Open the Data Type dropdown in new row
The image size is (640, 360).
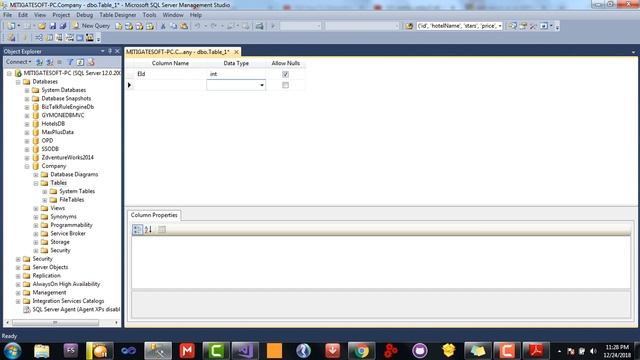pyautogui.click(x=262, y=85)
